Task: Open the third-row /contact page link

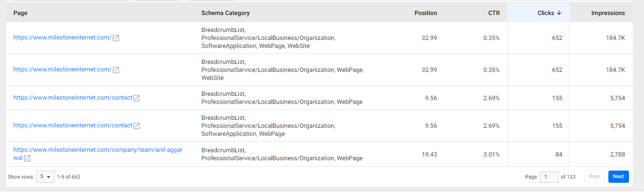Action: point(73,98)
